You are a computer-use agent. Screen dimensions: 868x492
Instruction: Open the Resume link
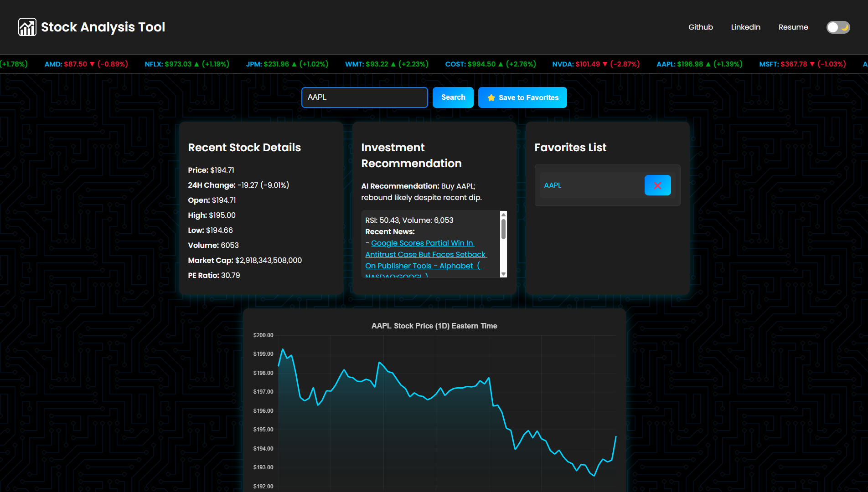tap(793, 27)
